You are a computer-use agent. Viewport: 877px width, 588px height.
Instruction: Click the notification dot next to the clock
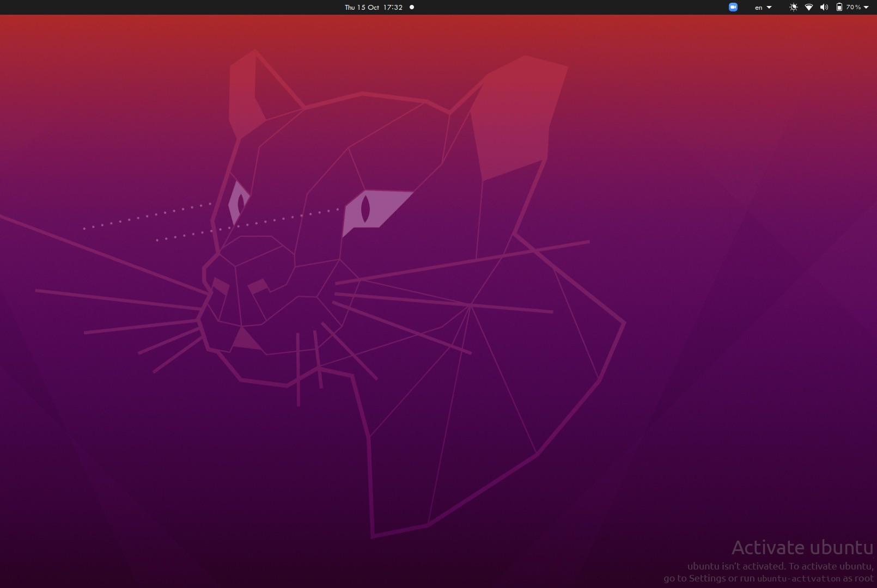(412, 7)
